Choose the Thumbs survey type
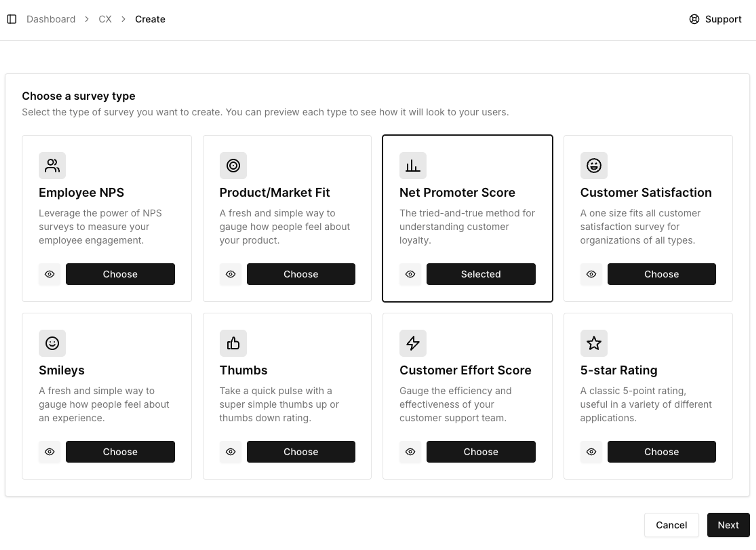Image resolution: width=756 pixels, height=550 pixels. [301, 452]
